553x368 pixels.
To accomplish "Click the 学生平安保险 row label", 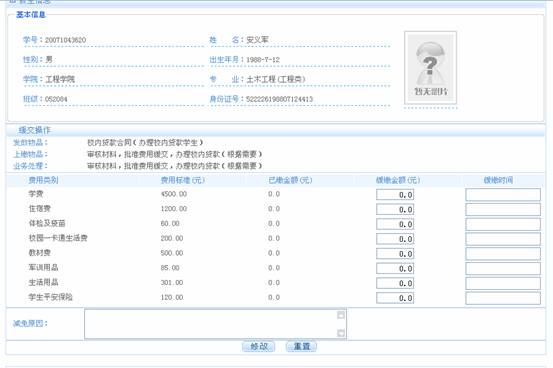I will [x=50, y=297].
